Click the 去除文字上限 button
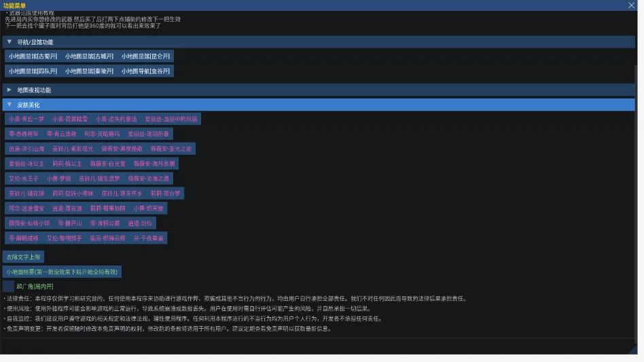 click(x=23, y=257)
